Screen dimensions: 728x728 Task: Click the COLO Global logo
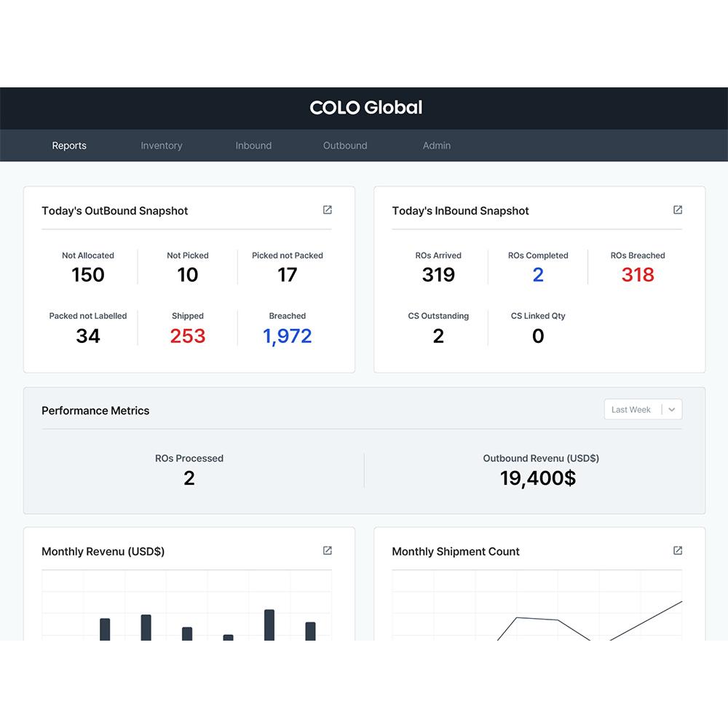click(x=365, y=107)
